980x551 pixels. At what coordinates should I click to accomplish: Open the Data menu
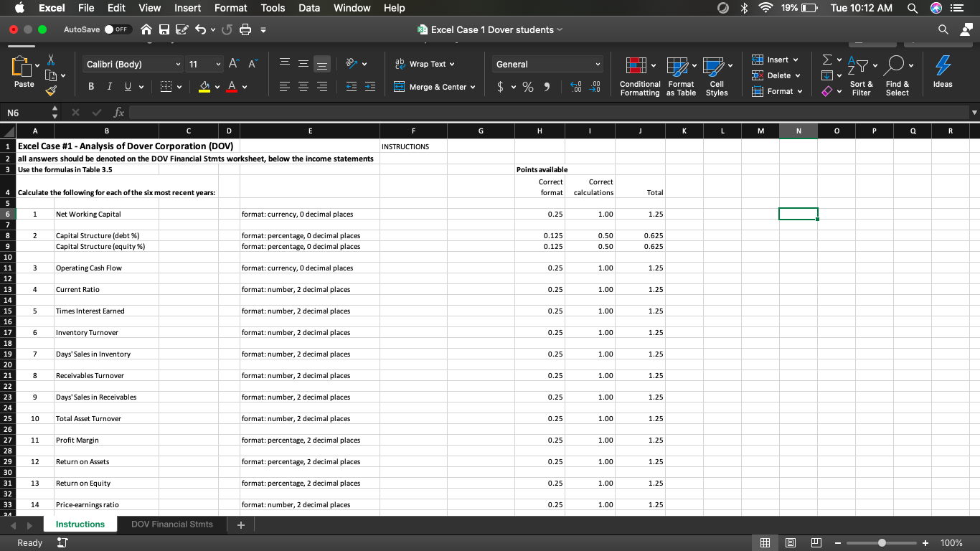[x=309, y=8]
